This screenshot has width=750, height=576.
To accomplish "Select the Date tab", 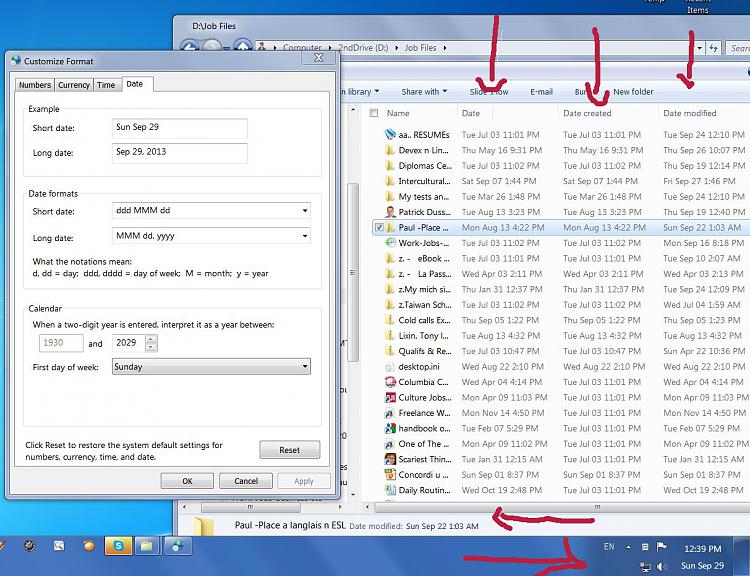I will (134, 84).
